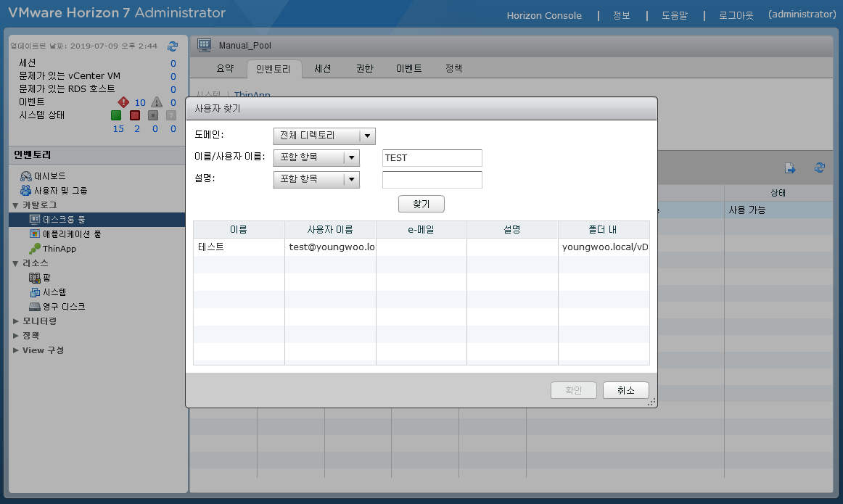The width and height of the screenshot is (843, 504).
Task: Open the 이름/사용자 이름 filter dropdown
Action: pyautogui.click(x=316, y=157)
